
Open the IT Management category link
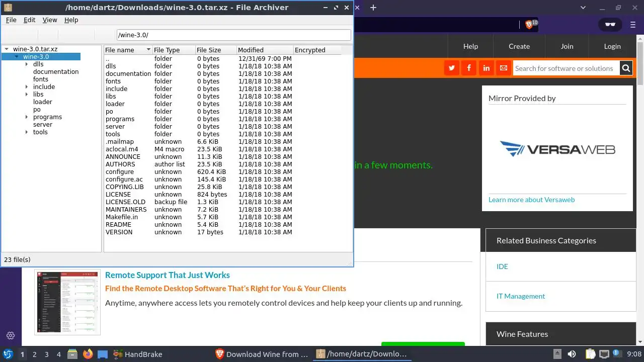(521, 296)
